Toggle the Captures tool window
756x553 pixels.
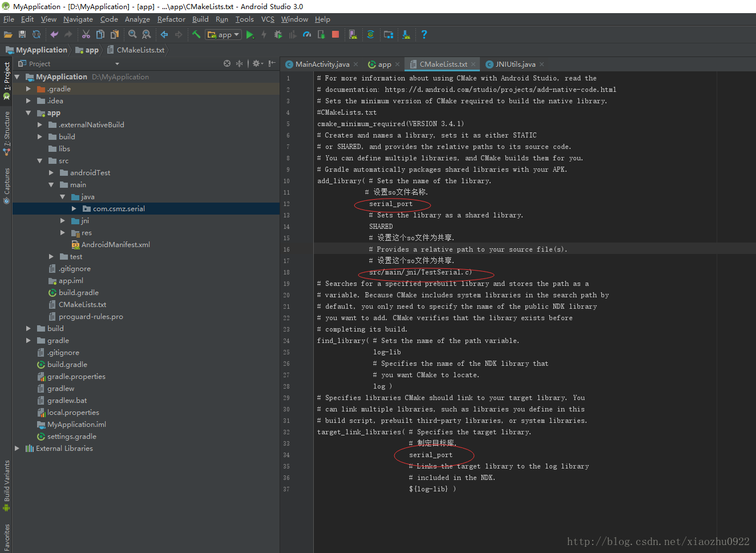(6, 185)
